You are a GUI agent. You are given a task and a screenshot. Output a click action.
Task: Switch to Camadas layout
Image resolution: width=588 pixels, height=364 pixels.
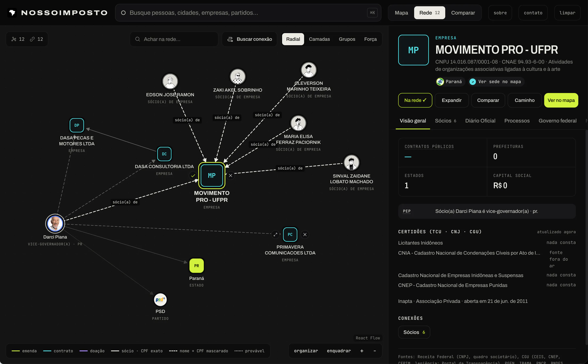coord(319,39)
